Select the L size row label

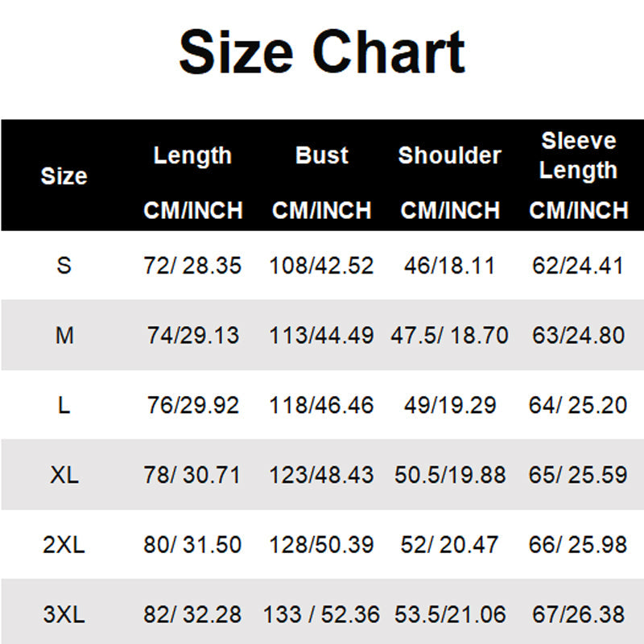pyautogui.click(x=64, y=405)
